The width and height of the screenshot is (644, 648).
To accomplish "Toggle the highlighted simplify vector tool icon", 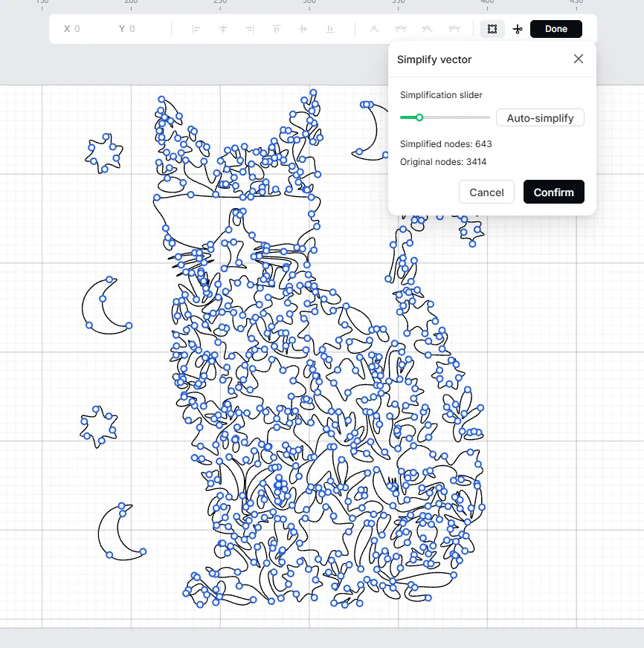I will (x=492, y=29).
